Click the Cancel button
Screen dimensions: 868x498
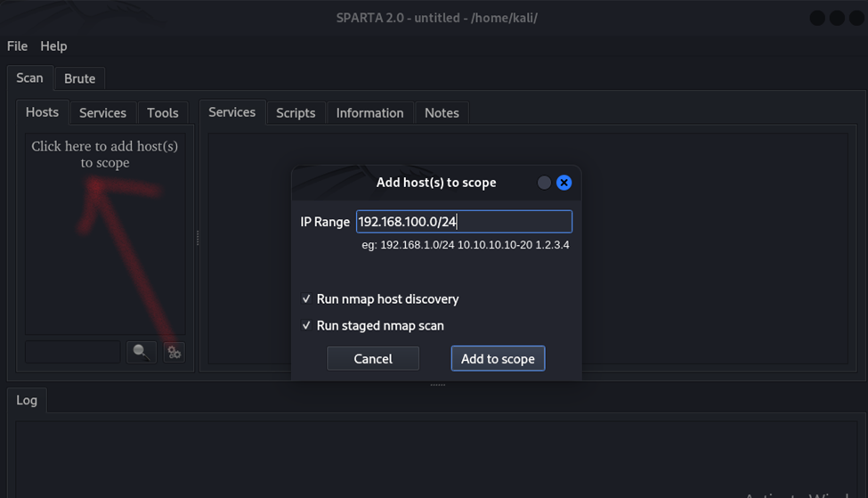coord(373,358)
